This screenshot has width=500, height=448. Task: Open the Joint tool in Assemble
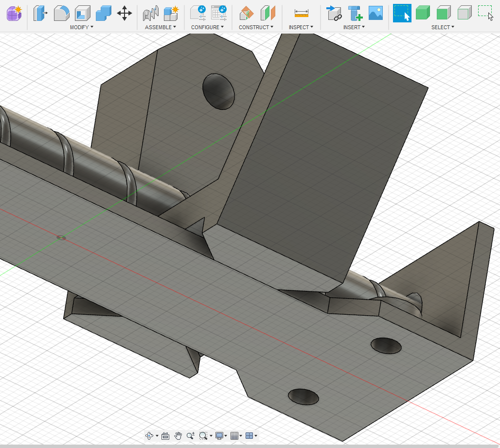coord(150,14)
